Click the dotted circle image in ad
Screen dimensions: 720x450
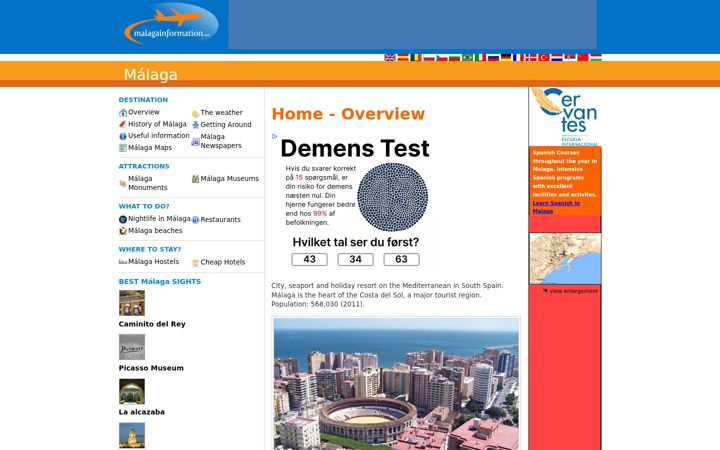pos(393,197)
